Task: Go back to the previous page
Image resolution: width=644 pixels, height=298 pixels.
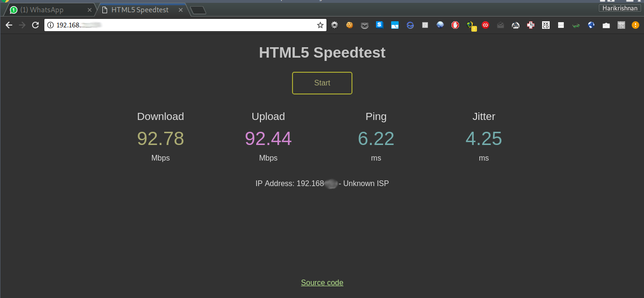Action: click(x=8, y=25)
